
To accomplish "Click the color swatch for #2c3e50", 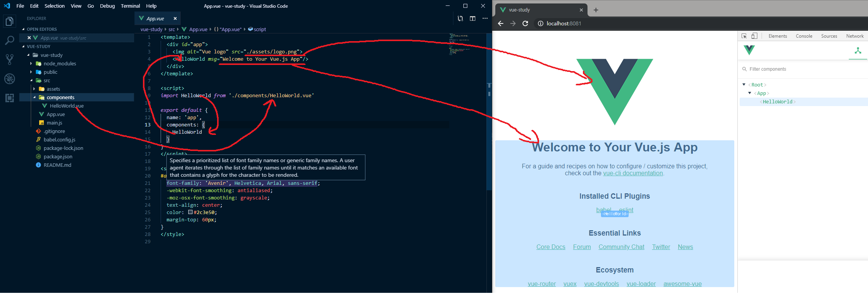I will 190,212.
